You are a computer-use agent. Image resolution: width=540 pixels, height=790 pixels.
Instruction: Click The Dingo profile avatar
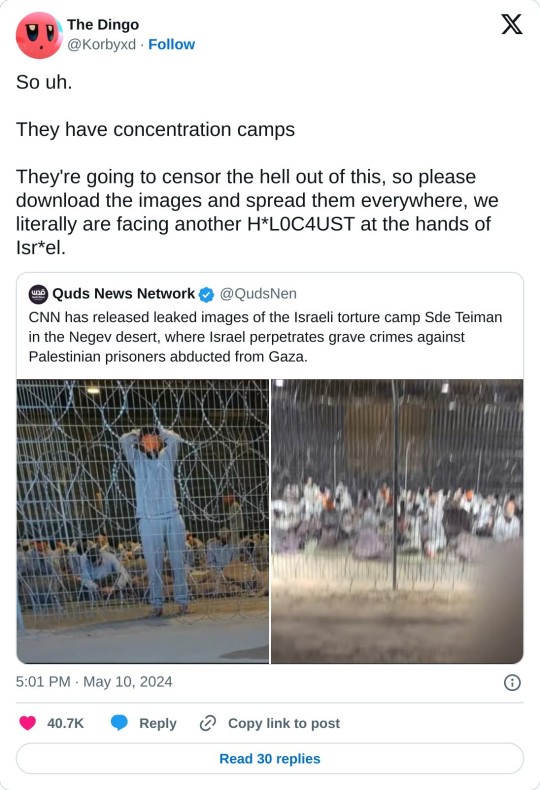pos(39,35)
